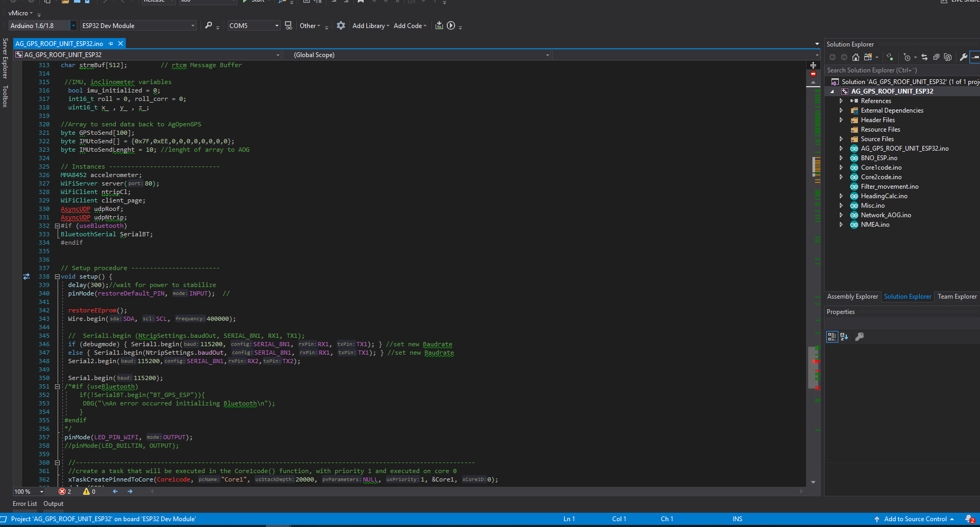Open the Add Library menu
This screenshot has height=527, width=980.
pyautogui.click(x=371, y=25)
